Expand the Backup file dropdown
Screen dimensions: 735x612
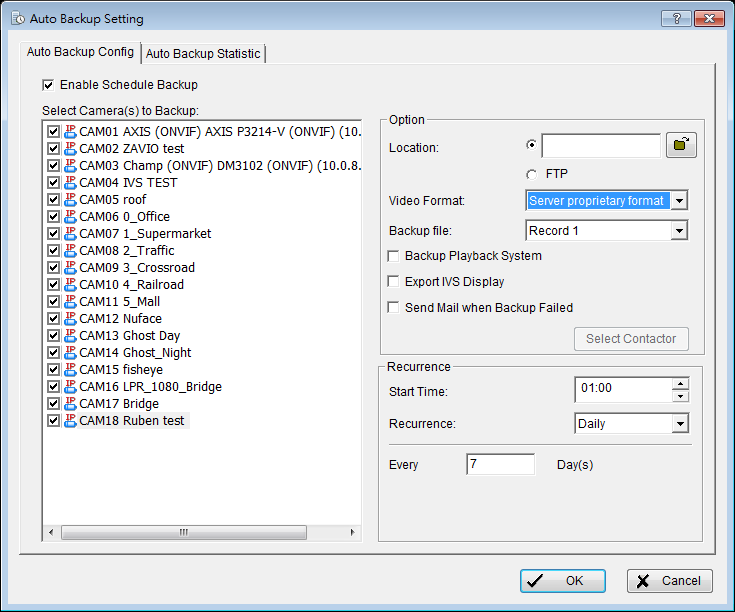click(x=679, y=231)
